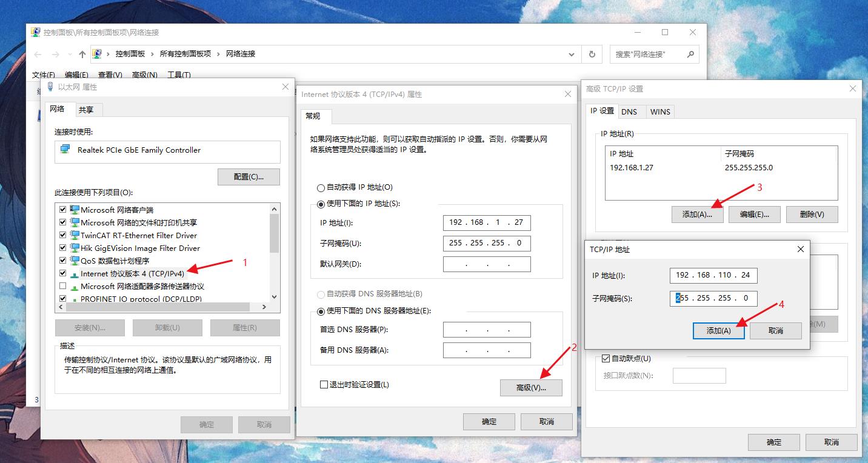The height and width of the screenshot is (463, 868).
Task: Select Internet 协议版本 4 (TCP/IPv4) list item
Action: (132, 274)
